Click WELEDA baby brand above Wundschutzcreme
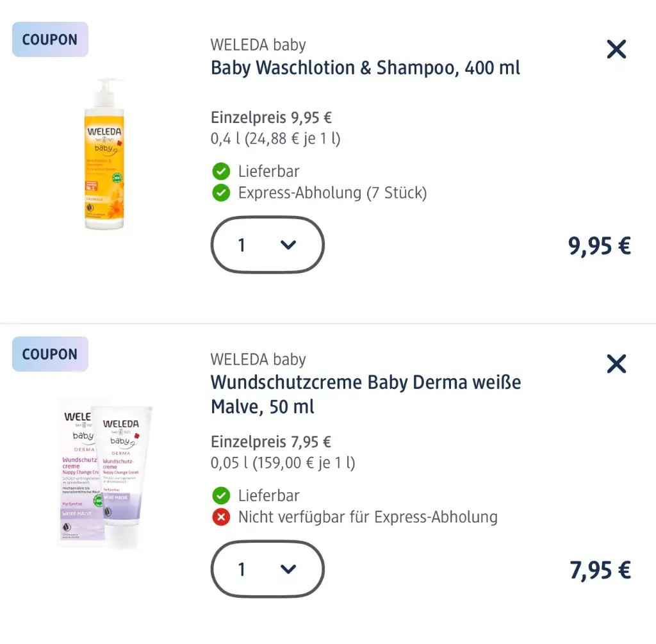Screen dimensions: 656x644 [258, 359]
